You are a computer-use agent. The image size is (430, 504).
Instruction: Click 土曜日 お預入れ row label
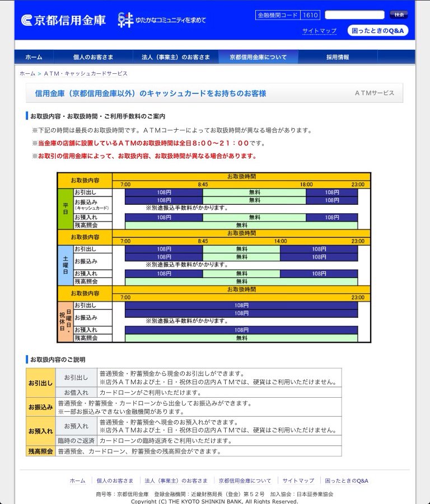(92, 274)
